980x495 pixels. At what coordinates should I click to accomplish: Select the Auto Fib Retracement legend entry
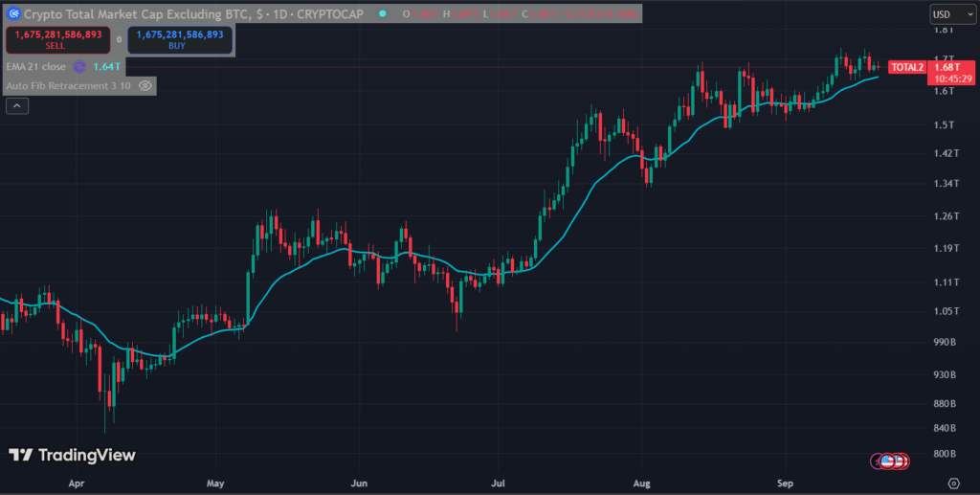[x=68, y=85]
